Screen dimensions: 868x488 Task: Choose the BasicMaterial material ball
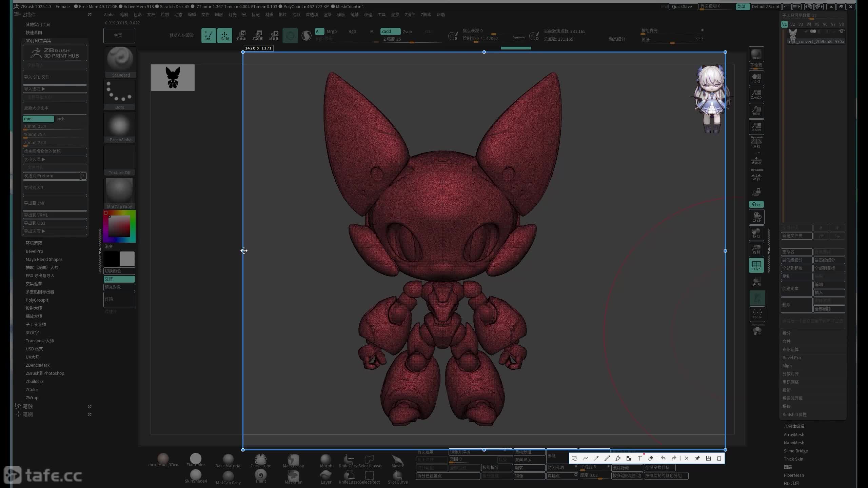coord(228,461)
